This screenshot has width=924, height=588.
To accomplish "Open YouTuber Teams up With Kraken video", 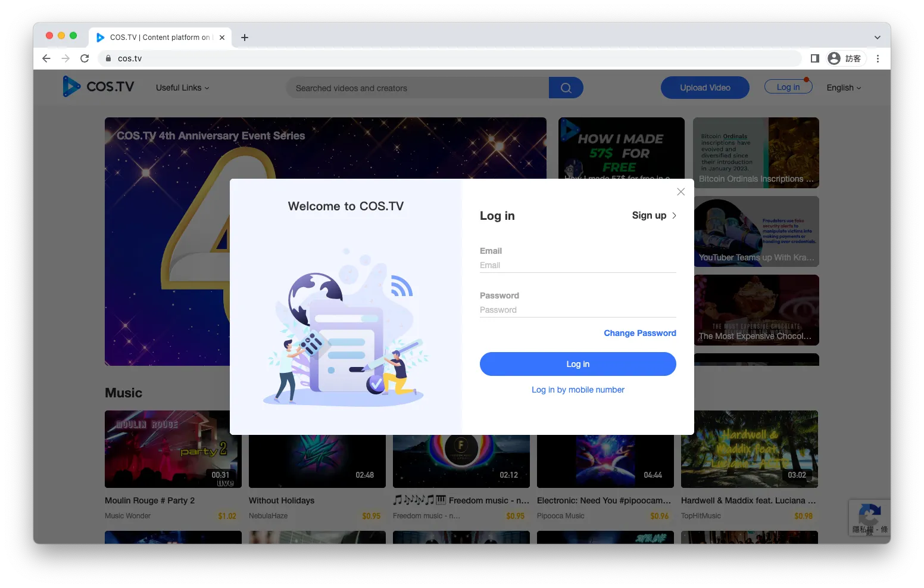I will pos(757,231).
